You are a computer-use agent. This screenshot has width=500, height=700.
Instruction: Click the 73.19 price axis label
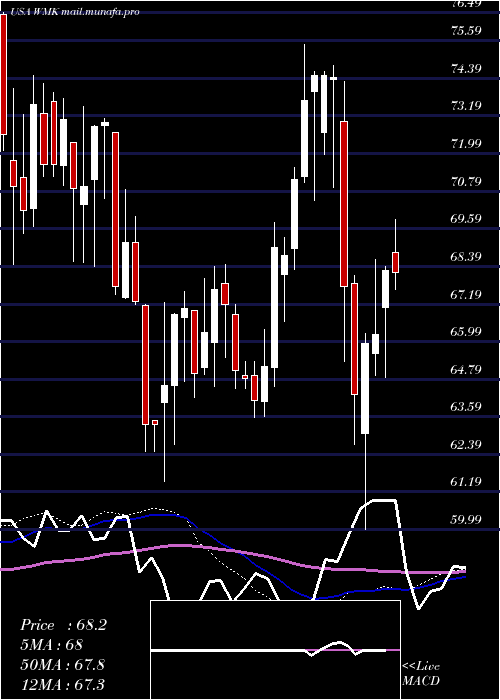pyautogui.click(x=467, y=105)
